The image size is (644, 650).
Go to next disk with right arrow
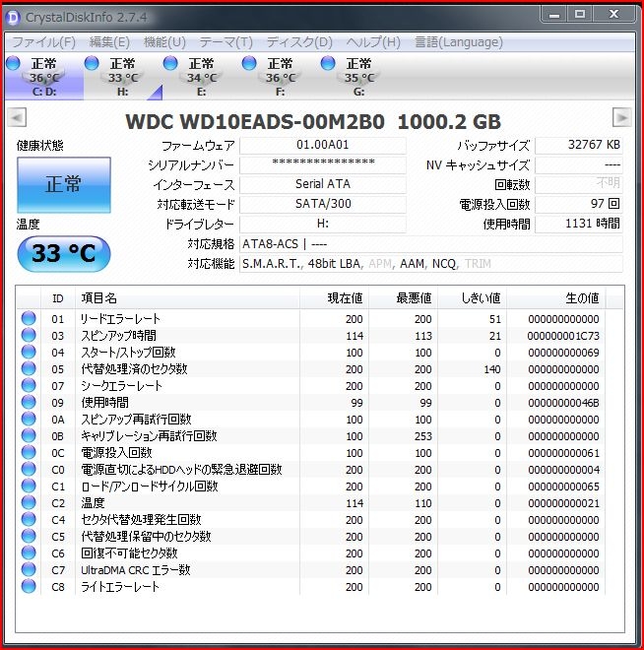[622, 118]
